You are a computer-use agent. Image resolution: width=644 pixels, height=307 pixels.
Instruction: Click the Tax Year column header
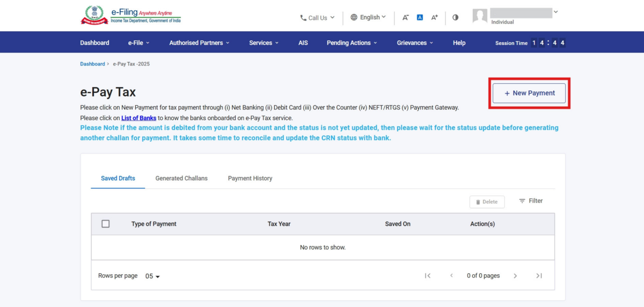click(279, 224)
